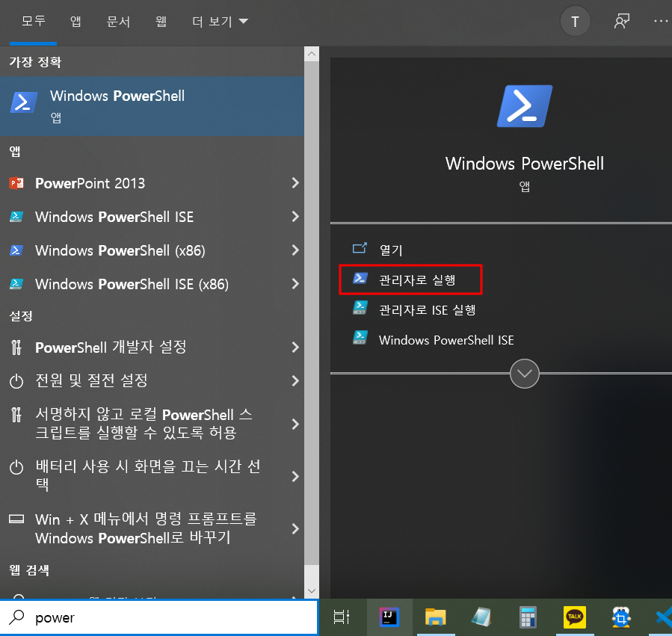Expand 배터리 사용 시 화면 chevron

pos(295,476)
